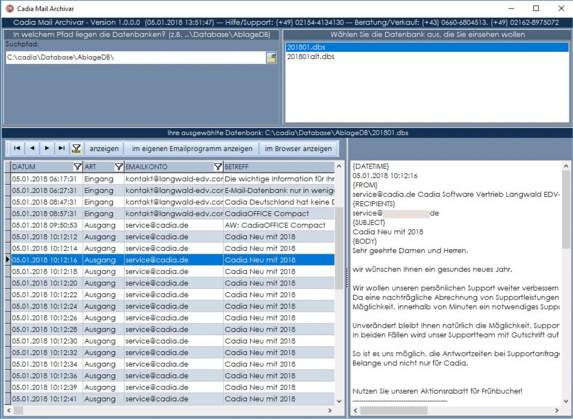
Task: Click {SUBJECT} line in email preview
Action: click(x=369, y=222)
